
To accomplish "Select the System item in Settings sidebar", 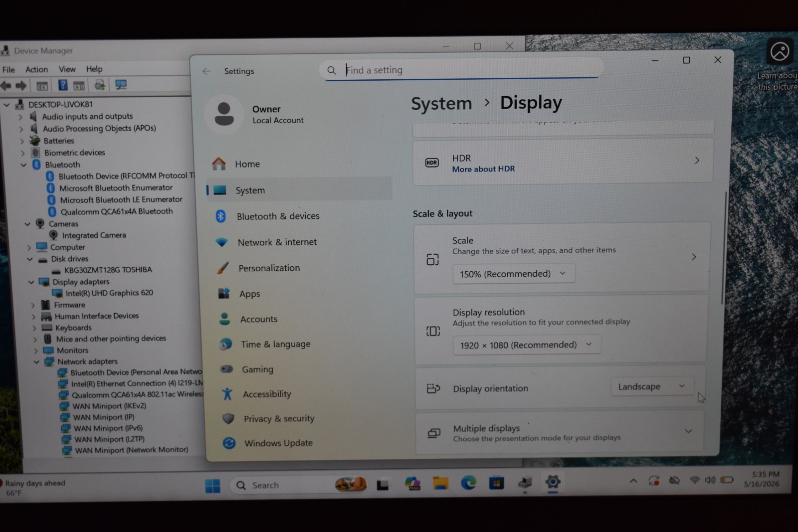I will [299, 190].
